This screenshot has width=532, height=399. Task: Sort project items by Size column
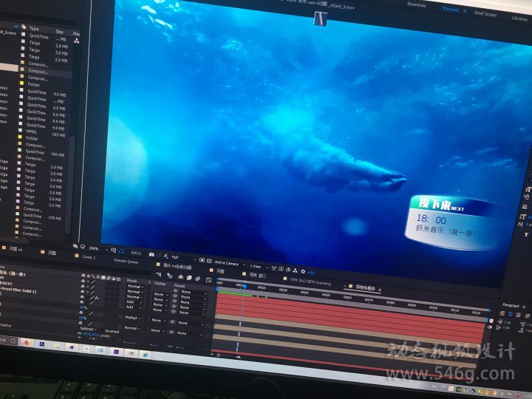pos(60,32)
